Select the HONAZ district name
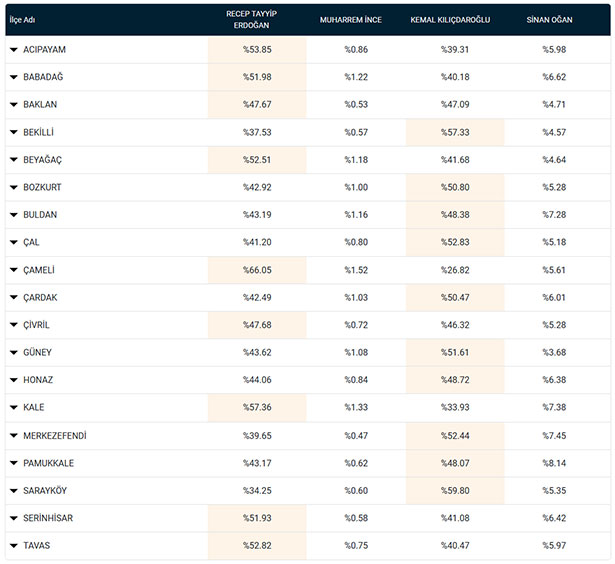Viewport: 615px width, 564px height. (38, 380)
